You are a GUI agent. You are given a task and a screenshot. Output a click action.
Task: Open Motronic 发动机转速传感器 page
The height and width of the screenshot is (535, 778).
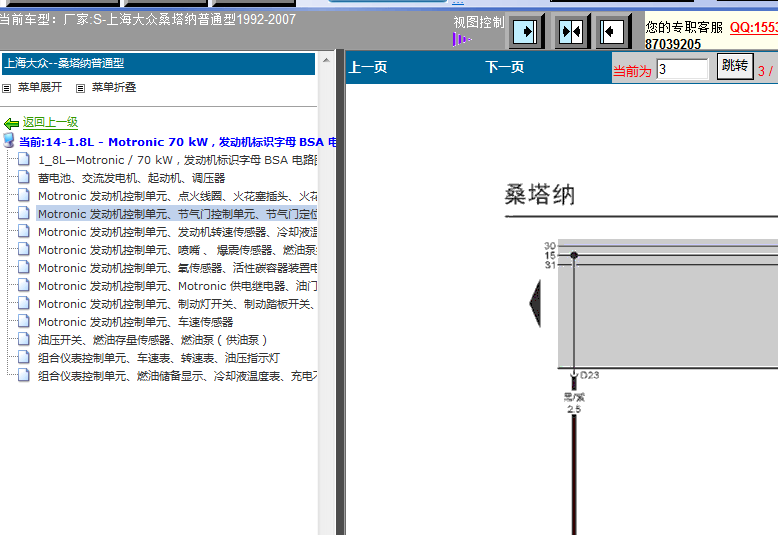click(177, 232)
